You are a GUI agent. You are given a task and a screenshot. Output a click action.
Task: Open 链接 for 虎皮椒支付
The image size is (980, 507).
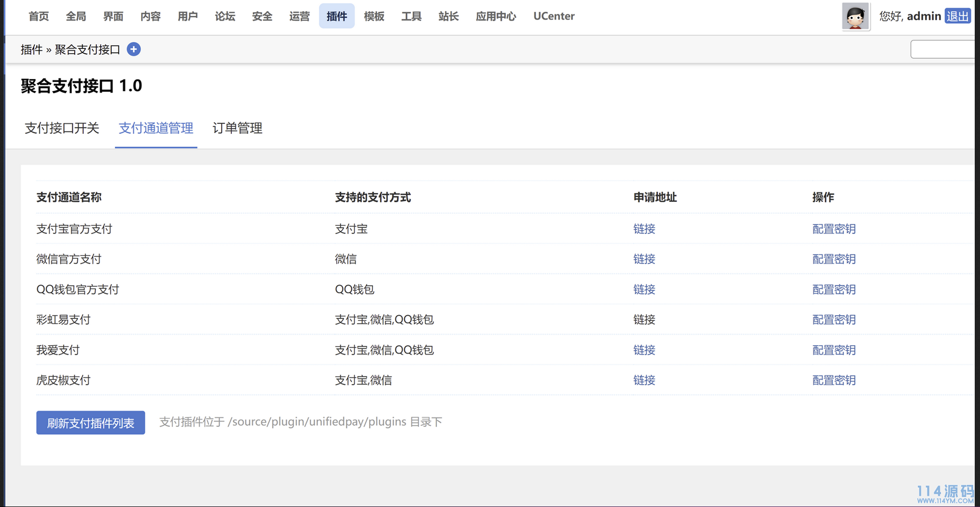click(x=644, y=380)
